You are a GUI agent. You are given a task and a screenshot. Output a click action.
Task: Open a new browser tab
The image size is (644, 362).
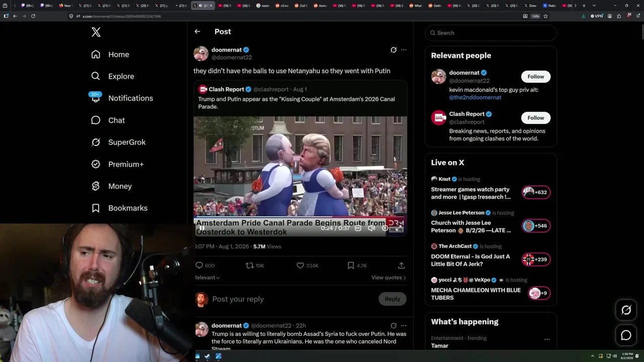(x=584, y=6)
